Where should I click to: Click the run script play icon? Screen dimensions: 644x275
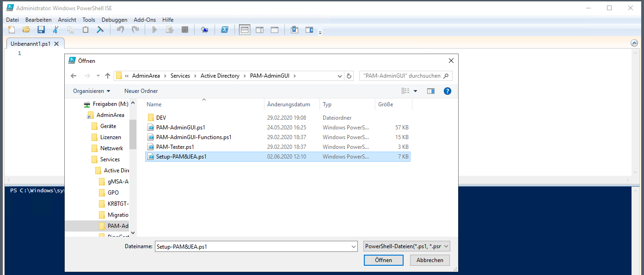pyautogui.click(x=154, y=30)
